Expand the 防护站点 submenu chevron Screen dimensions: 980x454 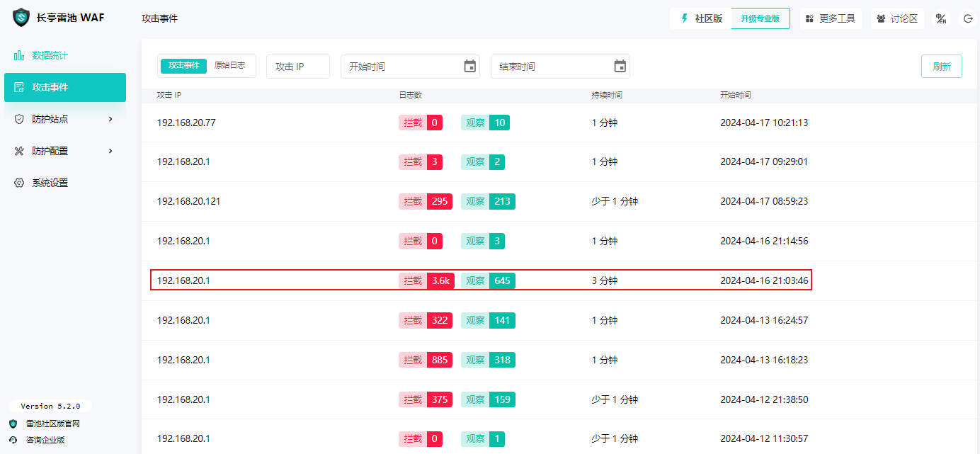pos(110,119)
